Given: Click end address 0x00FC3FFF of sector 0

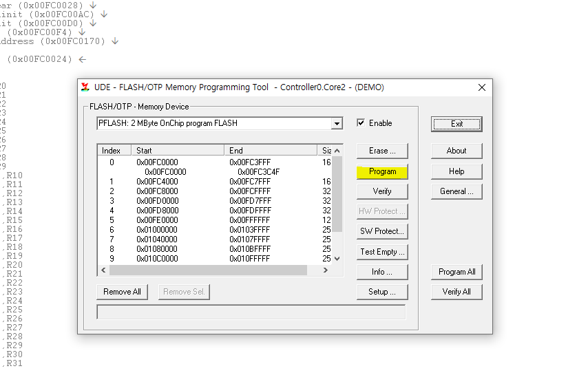Looking at the screenshot, I should click(250, 162).
